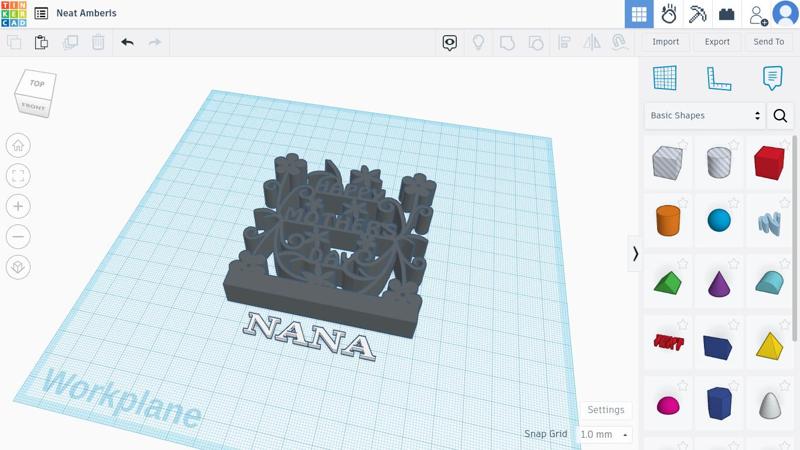800x450 pixels.
Task: Open the designs list icon
Action: click(x=41, y=13)
